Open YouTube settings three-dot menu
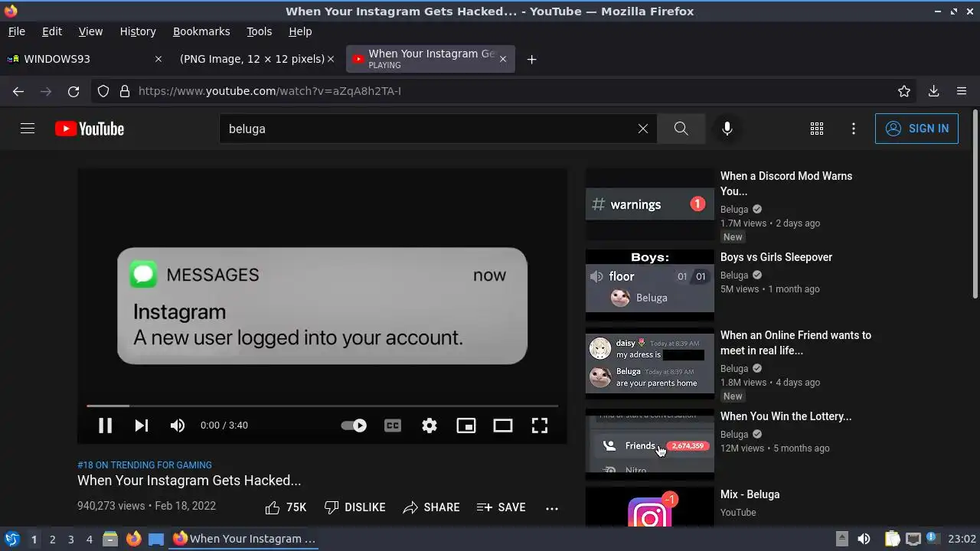 point(854,129)
